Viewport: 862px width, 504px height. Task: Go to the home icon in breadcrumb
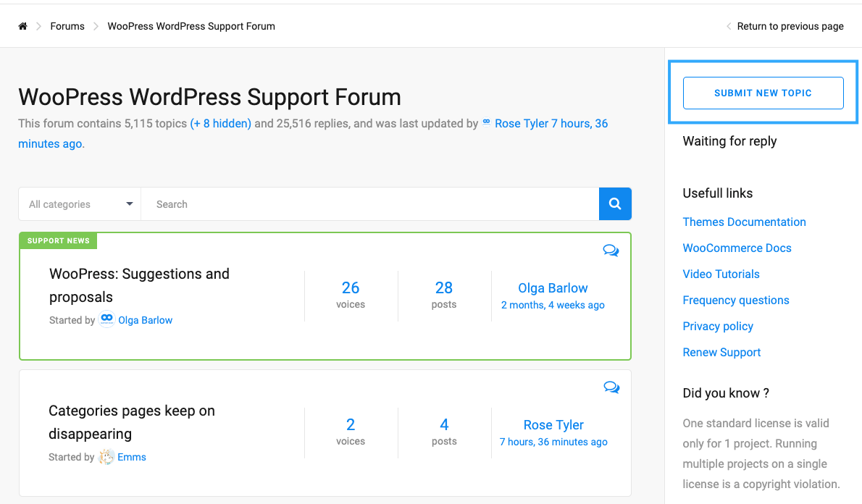[x=22, y=26]
